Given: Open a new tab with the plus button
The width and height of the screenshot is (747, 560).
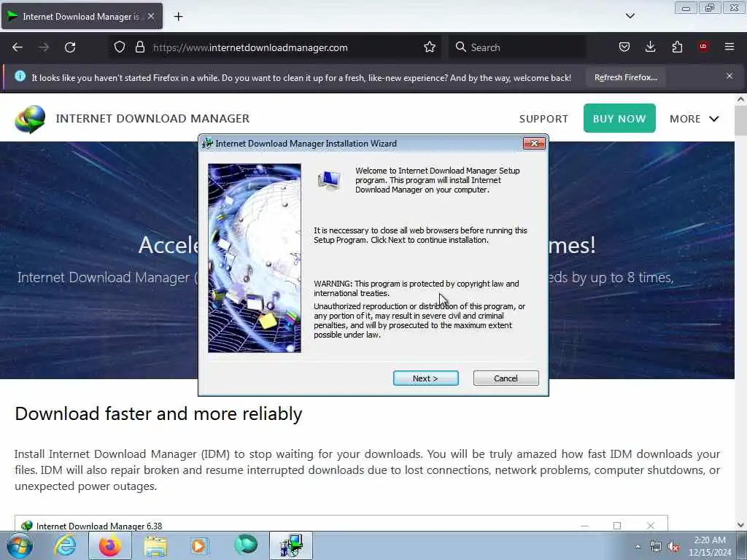Looking at the screenshot, I should pyautogui.click(x=178, y=17).
